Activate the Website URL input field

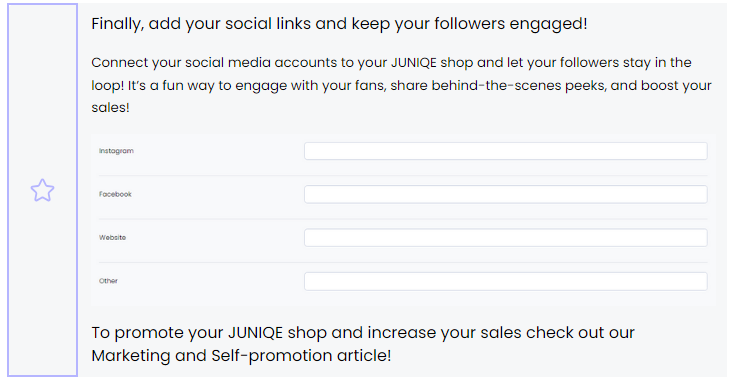505,238
